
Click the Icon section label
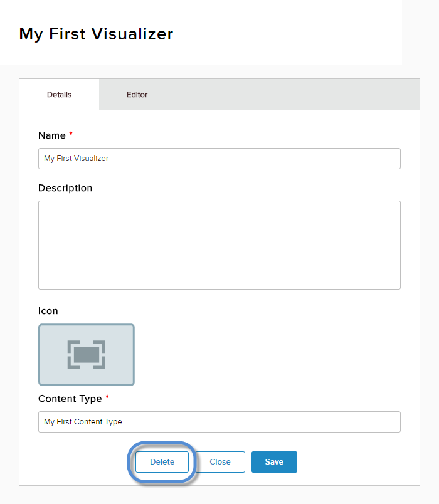(48, 311)
